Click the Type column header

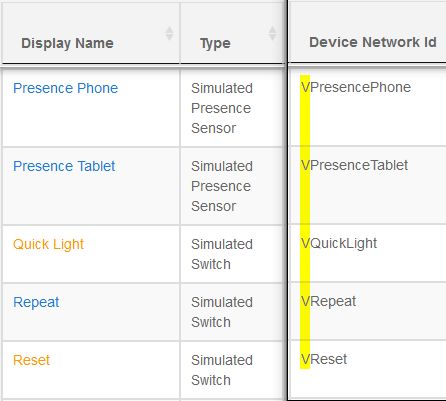tap(215, 44)
